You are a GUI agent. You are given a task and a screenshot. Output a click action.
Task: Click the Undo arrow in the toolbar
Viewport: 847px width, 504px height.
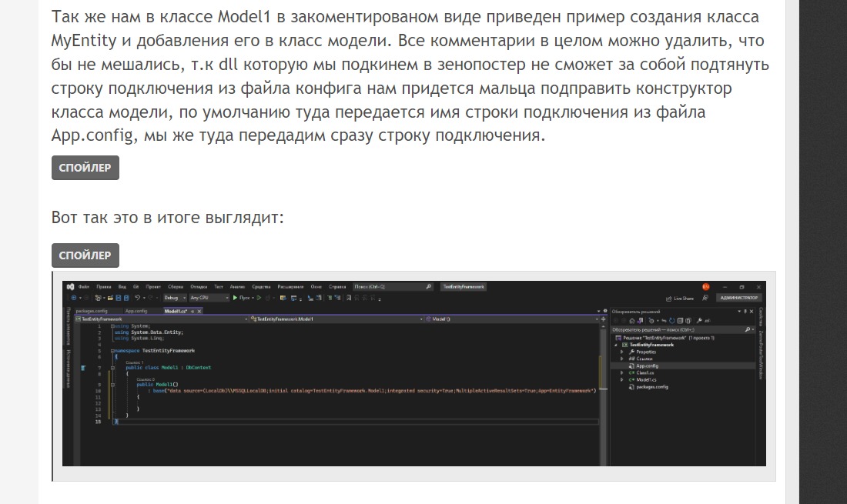click(x=136, y=297)
